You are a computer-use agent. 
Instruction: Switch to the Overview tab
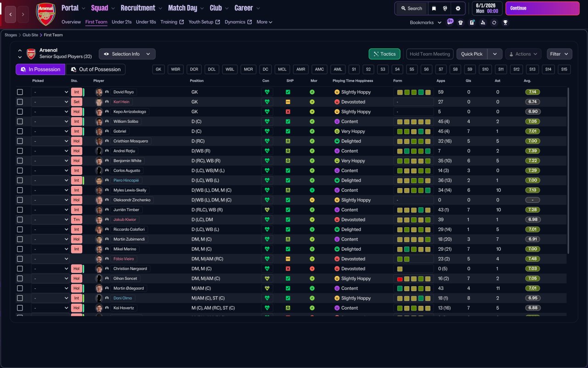[71, 22]
